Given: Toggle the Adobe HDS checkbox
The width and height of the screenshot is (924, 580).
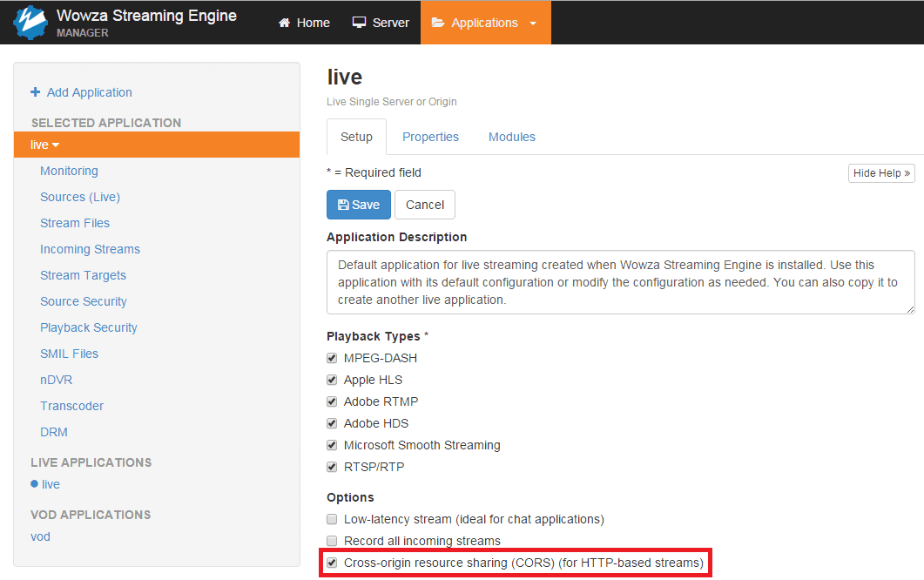Looking at the screenshot, I should click(332, 424).
